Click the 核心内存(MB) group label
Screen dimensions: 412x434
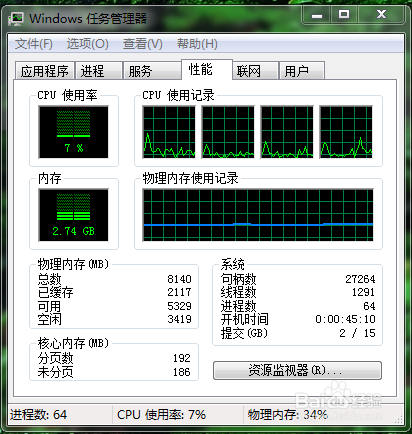coord(73,343)
